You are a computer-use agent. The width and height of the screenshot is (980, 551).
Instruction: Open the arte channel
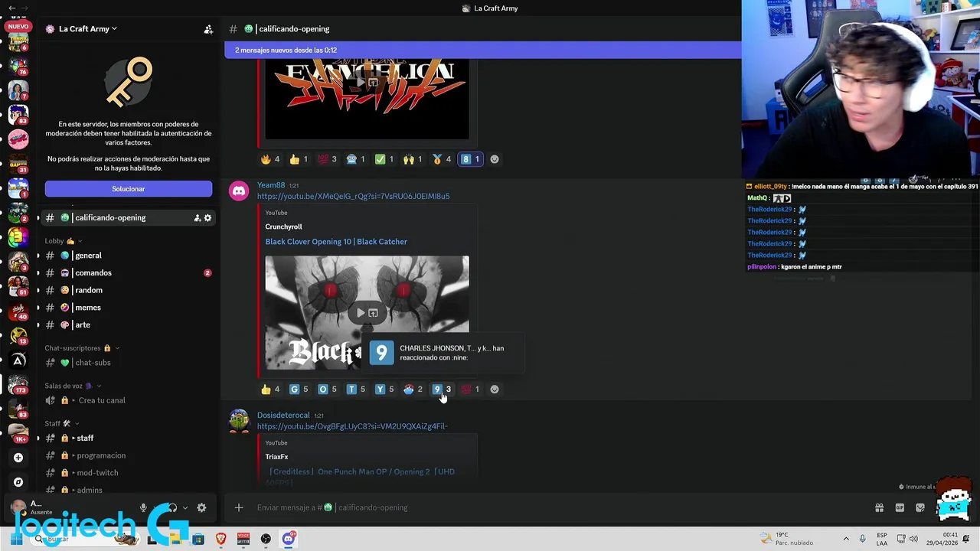point(128,325)
